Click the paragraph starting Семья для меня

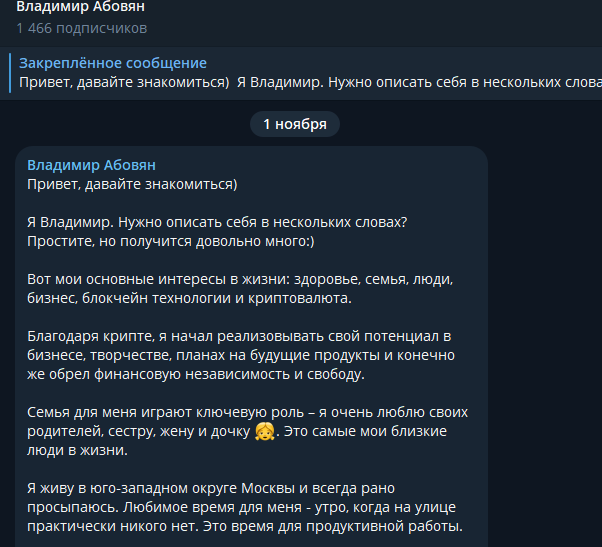pos(248,431)
